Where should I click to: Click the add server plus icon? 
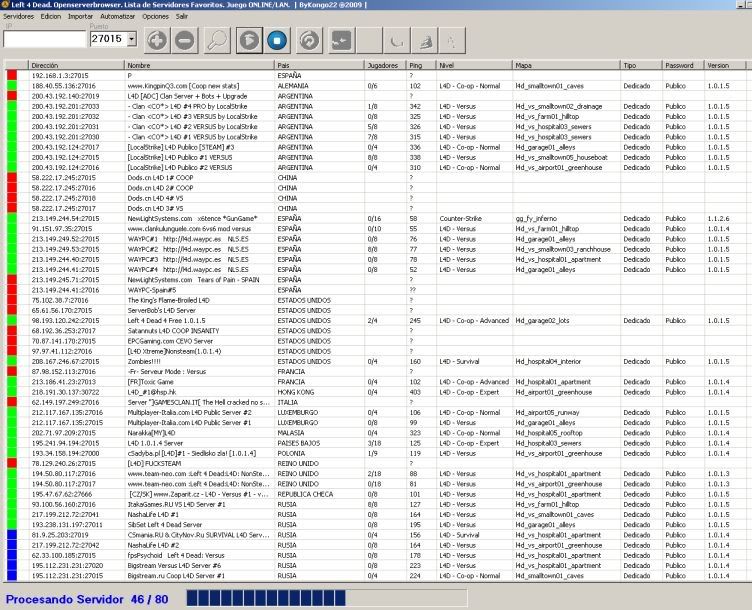pyautogui.click(x=157, y=40)
